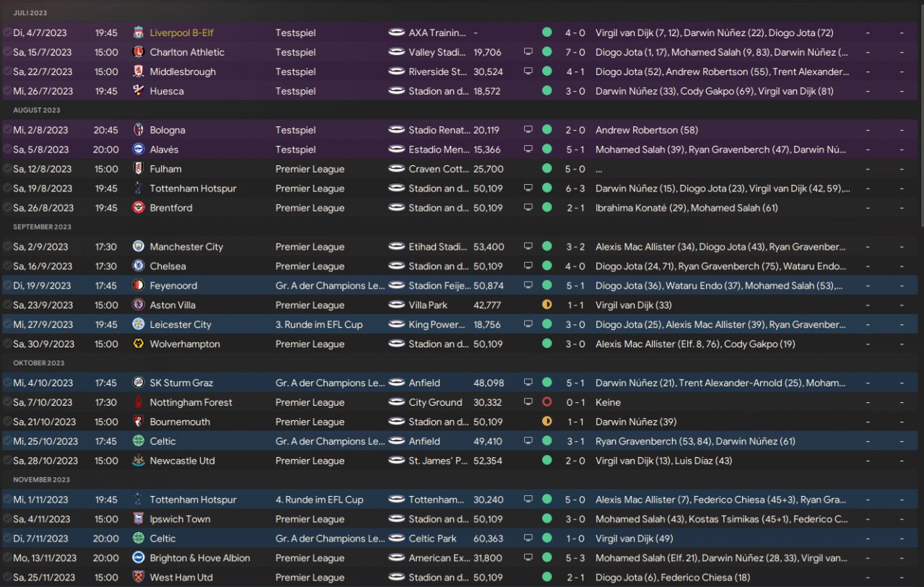924x587 pixels.
Task: Click the 6 - 3 result against Tottenham Hotspur
Action: (575, 188)
